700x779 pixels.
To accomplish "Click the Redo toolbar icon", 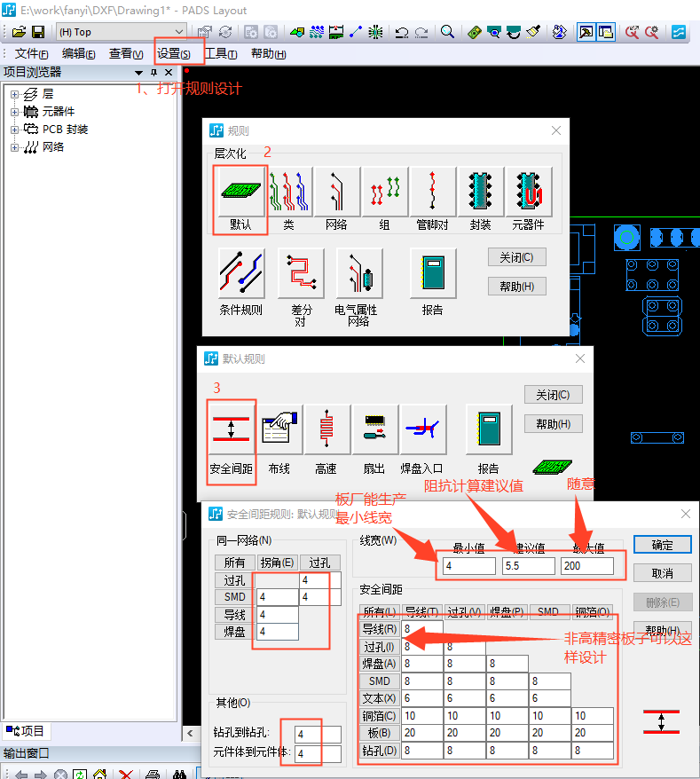I will tap(421, 32).
